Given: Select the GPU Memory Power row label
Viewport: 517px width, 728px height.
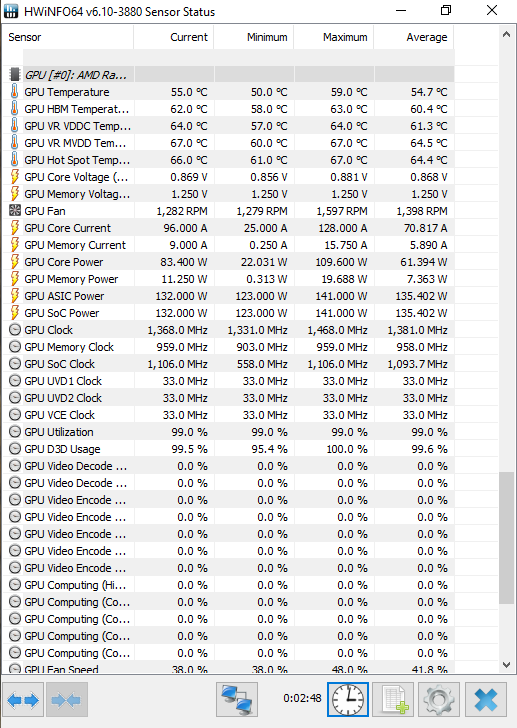Looking at the screenshot, I should [x=71, y=279].
